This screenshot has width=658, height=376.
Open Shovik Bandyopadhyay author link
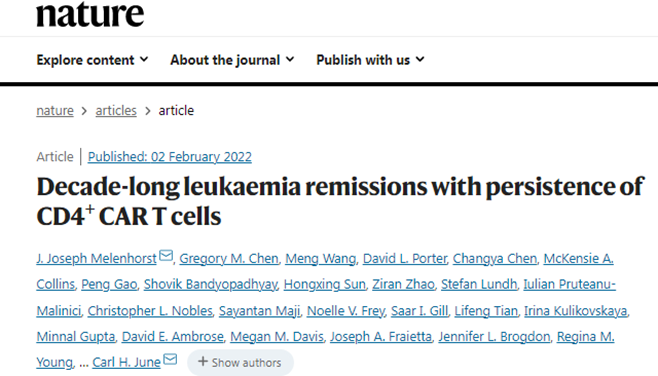click(x=210, y=285)
